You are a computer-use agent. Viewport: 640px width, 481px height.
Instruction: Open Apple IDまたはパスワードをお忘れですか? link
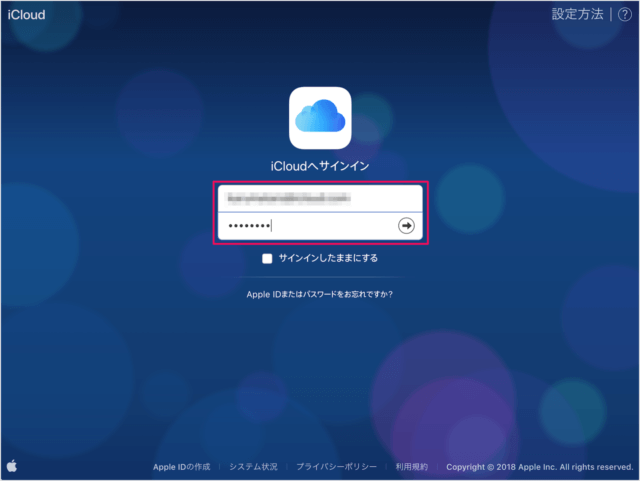click(x=319, y=295)
